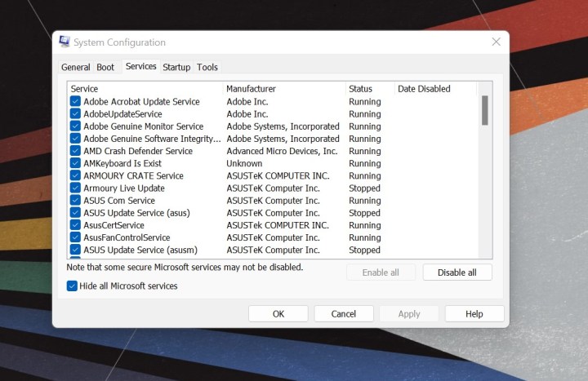Click 'Running' status of Adobe Acrobat Update Service
Viewport: 588px width, 381px height.
coord(365,101)
